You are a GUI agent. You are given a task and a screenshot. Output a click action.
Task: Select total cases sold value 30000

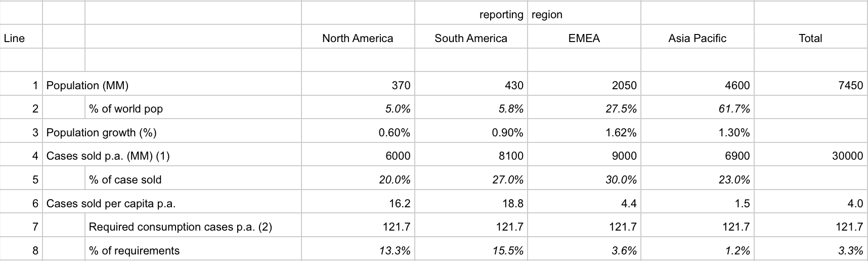click(847, 156)
